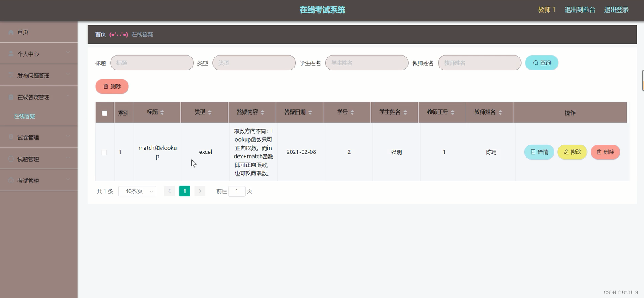This screenshot has height=298, width=644.
Task: Open 在线答疑管理 menu
Action: pos(39,97)
